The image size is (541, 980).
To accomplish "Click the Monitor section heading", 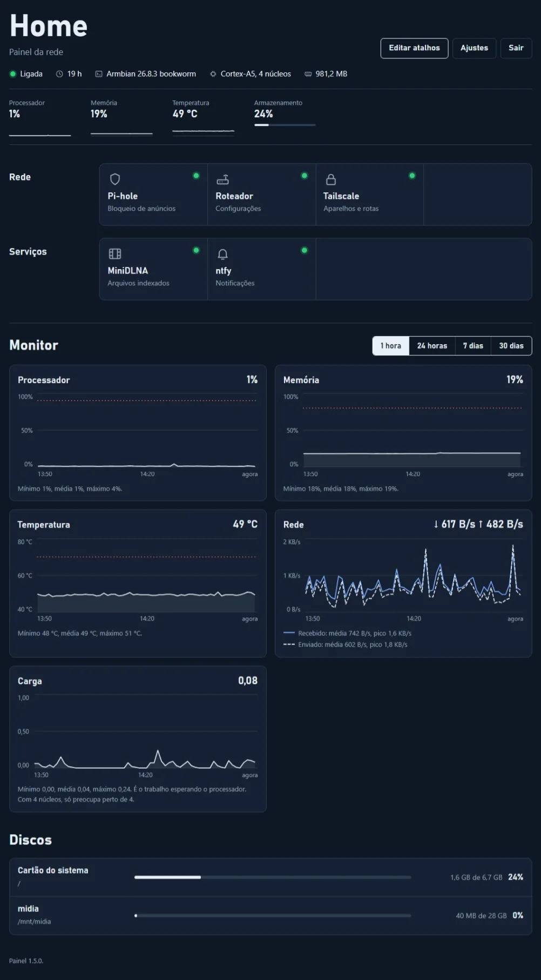I will 33,345.
